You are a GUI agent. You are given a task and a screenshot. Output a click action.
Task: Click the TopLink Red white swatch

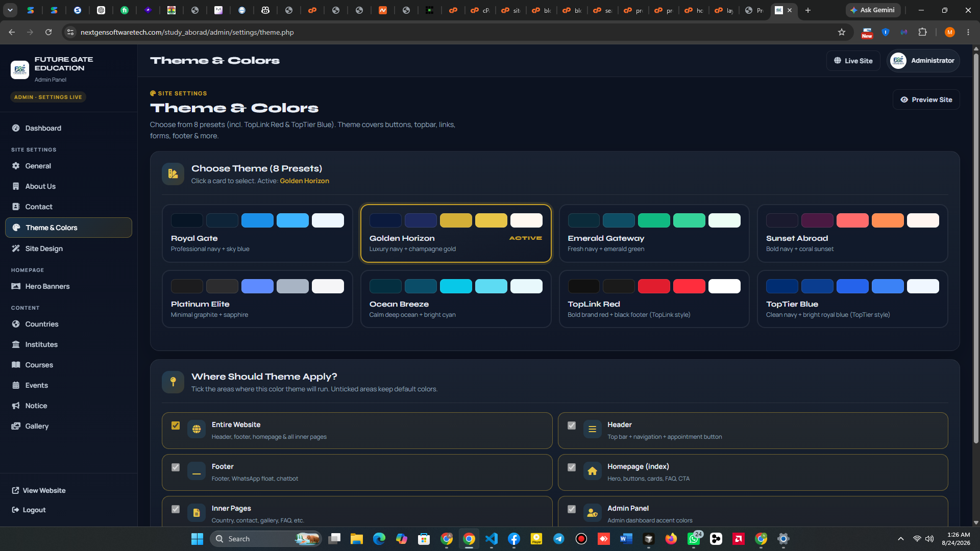coord(724,286)
